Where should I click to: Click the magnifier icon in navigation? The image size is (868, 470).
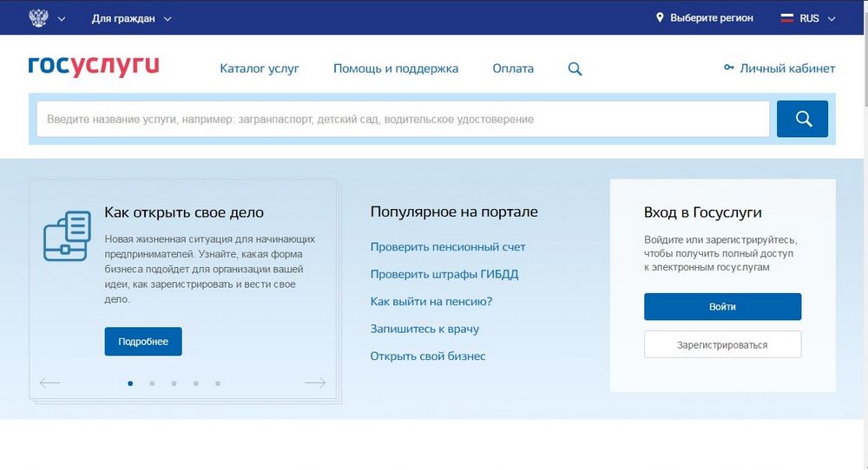pos(575,69)
